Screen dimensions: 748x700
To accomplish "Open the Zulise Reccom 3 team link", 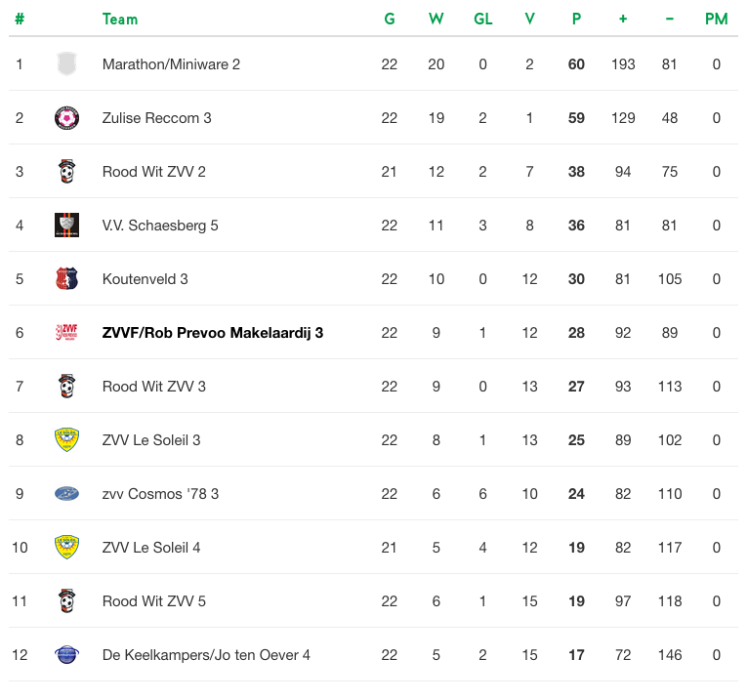I will (156, 118).
